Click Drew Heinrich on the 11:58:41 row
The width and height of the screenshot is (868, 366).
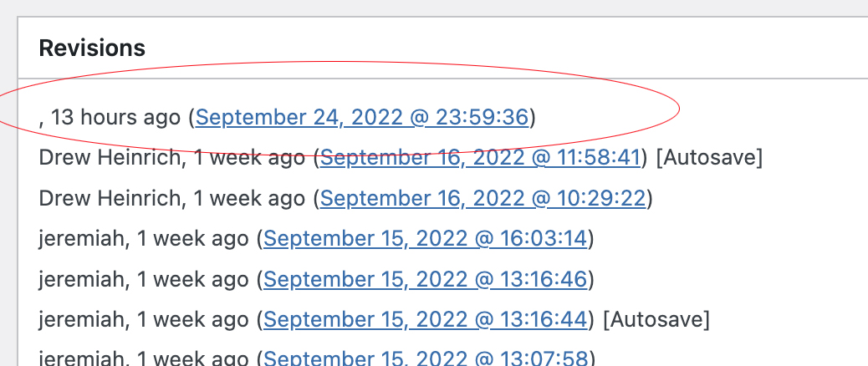pos(110,157)
